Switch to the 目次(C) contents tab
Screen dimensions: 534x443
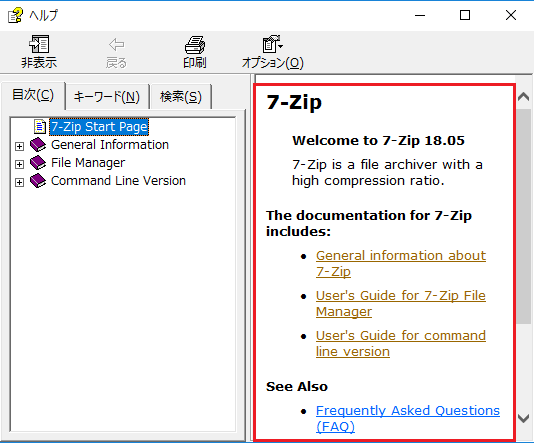[x=33, y=95]
